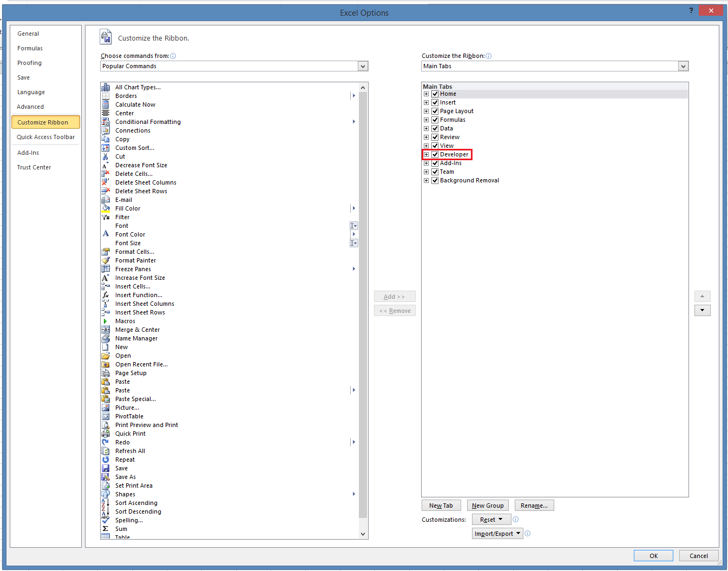Click the Copy command icon
This screenshot has height=571, width=728.
[106, 139]
